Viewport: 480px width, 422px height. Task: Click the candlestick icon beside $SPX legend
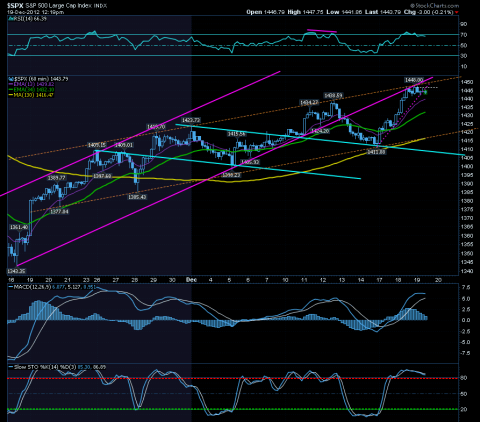(x=10, y=79)
